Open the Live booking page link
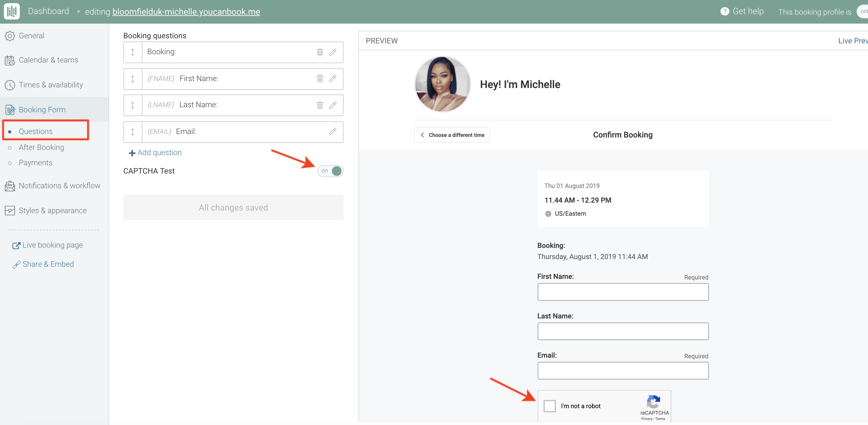The width and height of the screenshot is (868, 425). click(x=52, y=245)
